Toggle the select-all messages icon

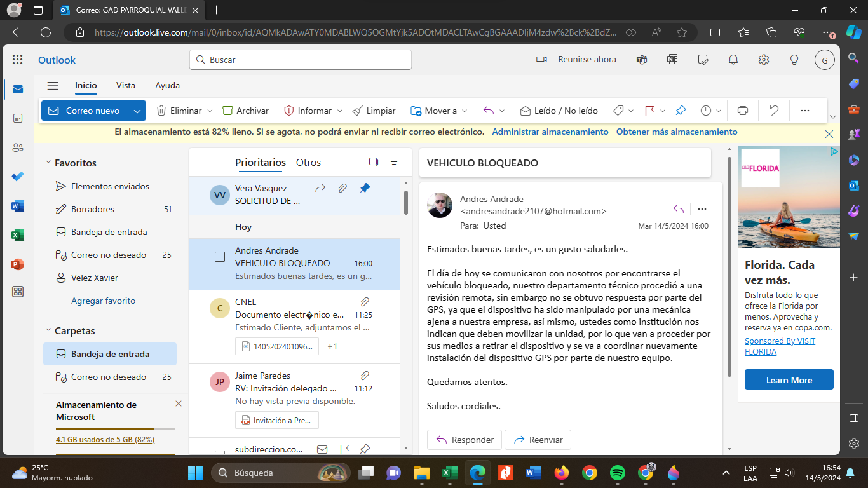click(374, 162)
